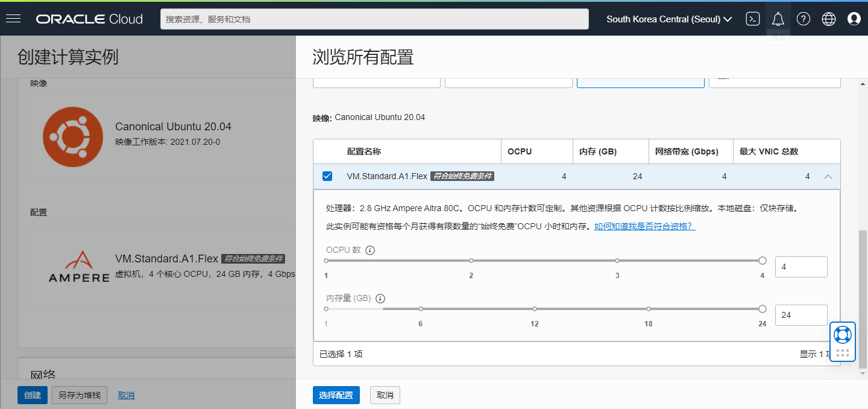Click the Canonical Ubuntu 20.04 image title
868x409 pixels.
coord(173,127)
